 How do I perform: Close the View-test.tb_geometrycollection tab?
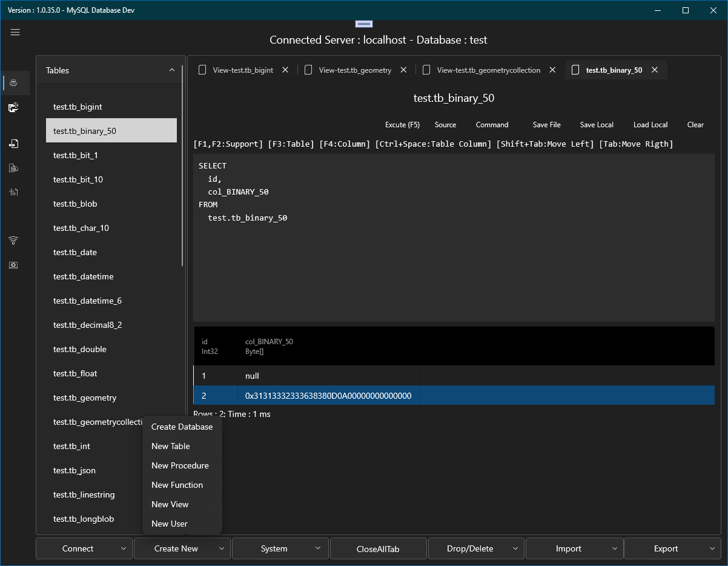coord(552,70)
